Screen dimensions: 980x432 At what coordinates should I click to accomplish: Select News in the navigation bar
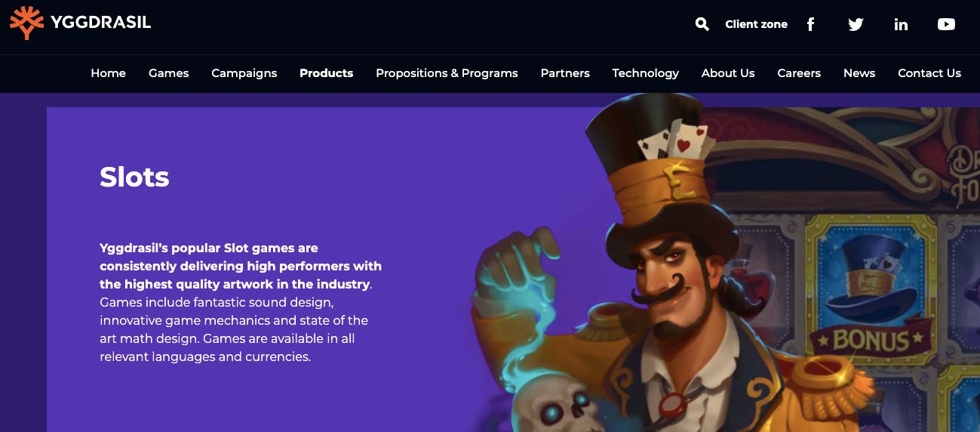(x=859, y=73)
